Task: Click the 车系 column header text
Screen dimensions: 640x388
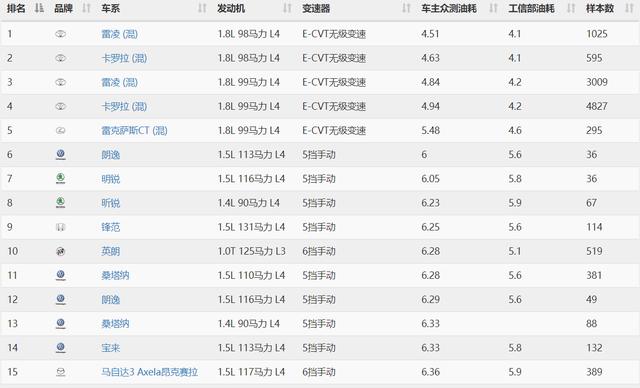Action: click(x=111, y=8)
